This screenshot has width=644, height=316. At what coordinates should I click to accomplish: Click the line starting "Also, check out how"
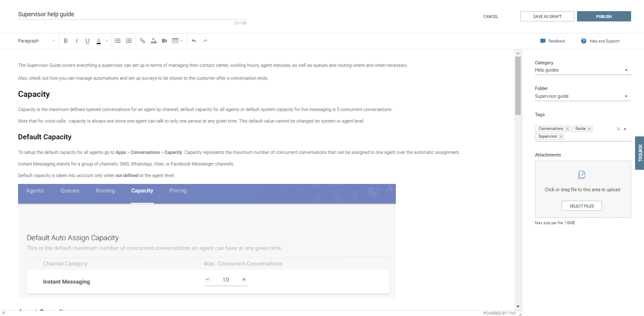coord(143,78)
